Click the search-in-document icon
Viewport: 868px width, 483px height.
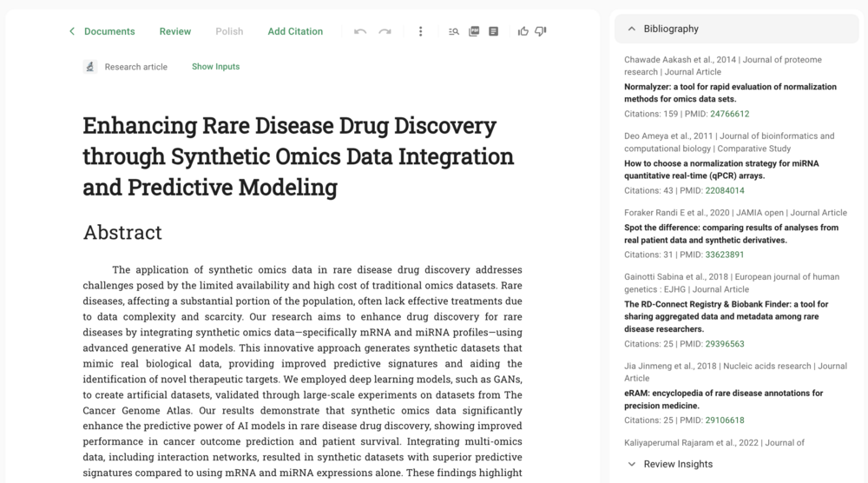pos(454,31)
